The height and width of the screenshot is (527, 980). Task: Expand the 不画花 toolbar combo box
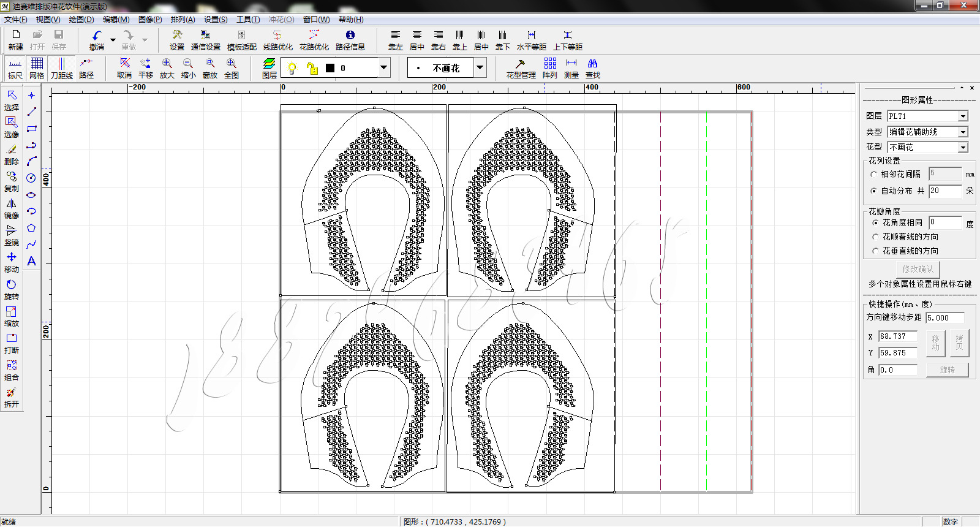coord(480,67)
